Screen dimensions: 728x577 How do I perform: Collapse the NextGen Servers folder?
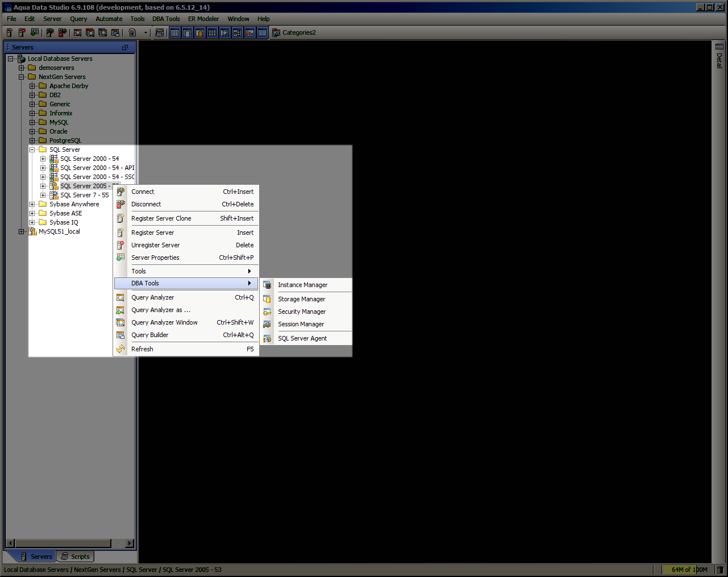pyautogui.click(x=22, y=77)
